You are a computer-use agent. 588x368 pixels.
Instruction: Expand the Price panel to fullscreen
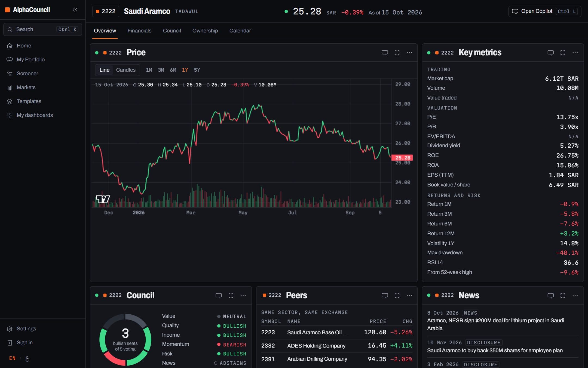coord(397,53)
